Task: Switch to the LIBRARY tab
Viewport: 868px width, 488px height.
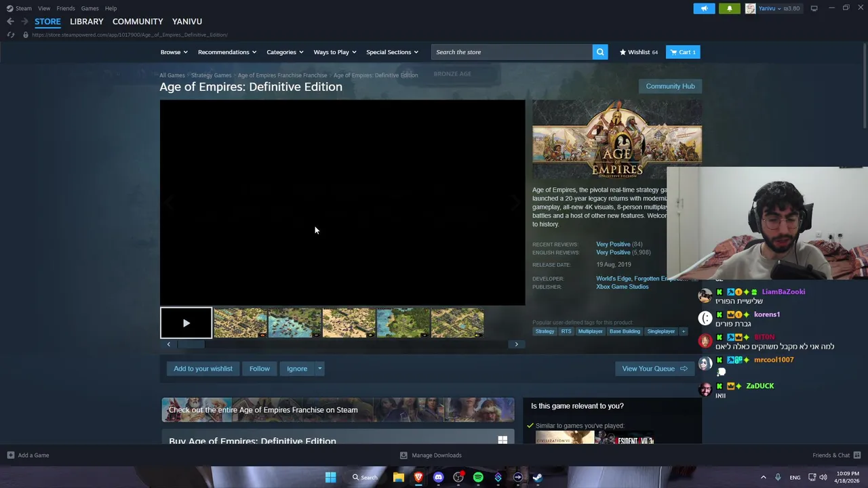Action: click(87, 22)
